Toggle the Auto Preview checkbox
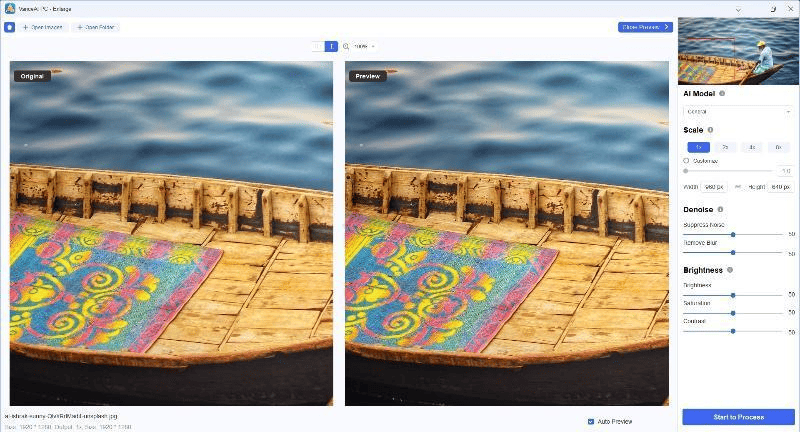 [591, 422]
